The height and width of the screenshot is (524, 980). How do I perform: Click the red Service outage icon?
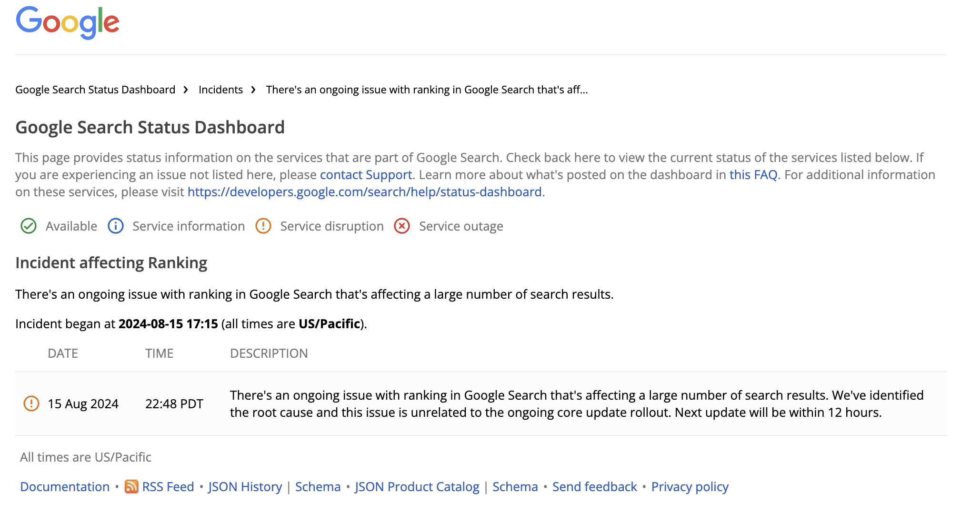[x=401, y=226]
